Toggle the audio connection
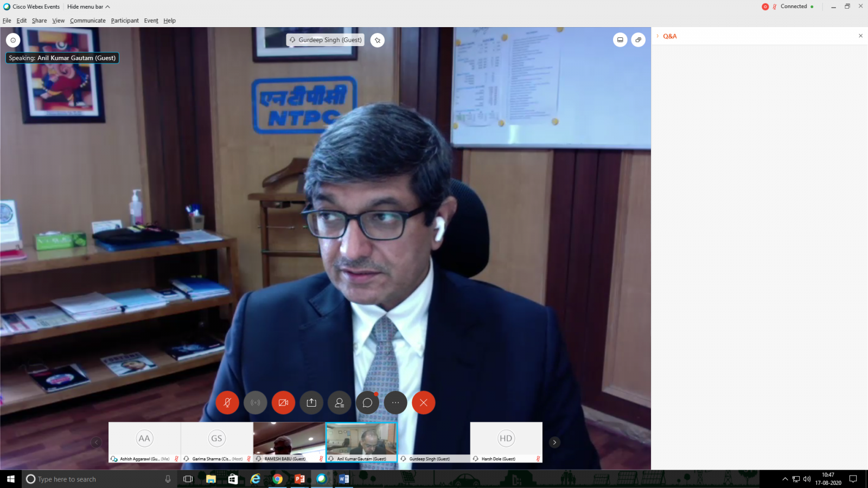Image resolution: width=868 pixels, height=488 pixels. 256,402
